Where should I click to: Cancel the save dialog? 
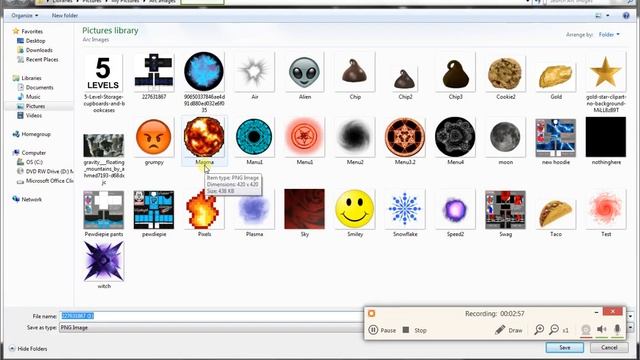[609, 347]
